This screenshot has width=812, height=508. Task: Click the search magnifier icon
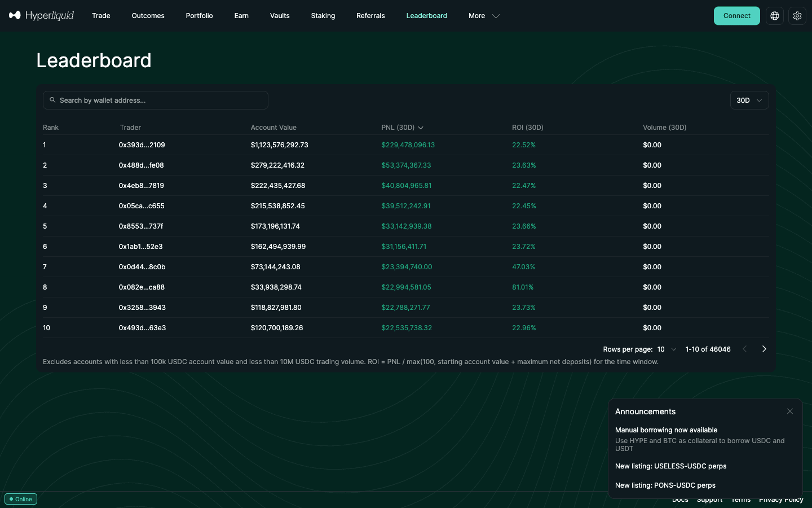pos(52,100)
